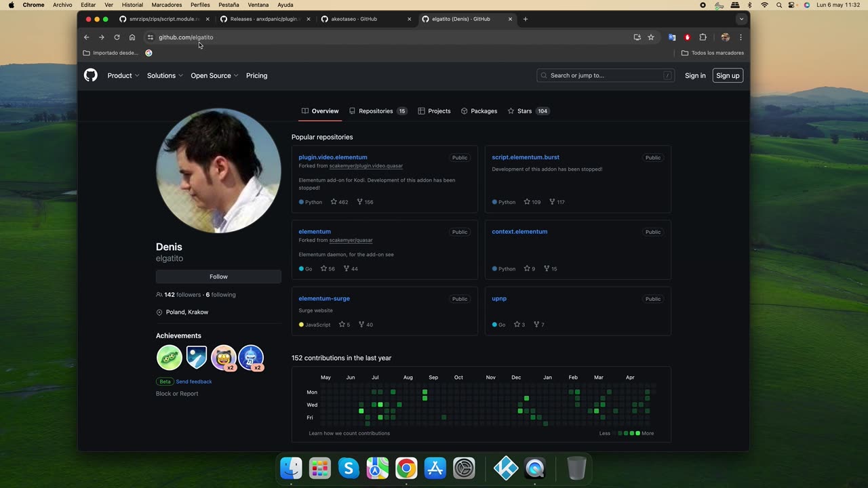Switch to the Packages tab
Image resolution: width=868 pixels, height=488 pixels.
point(479,111)
